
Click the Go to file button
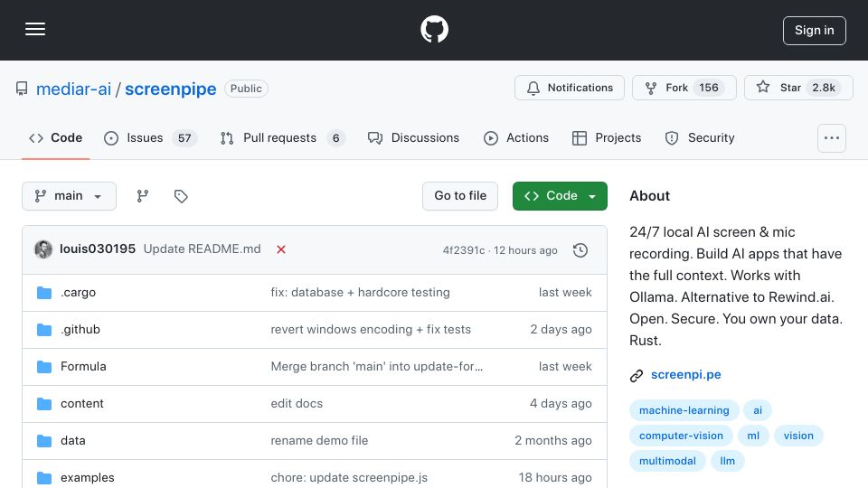[460, 196]
